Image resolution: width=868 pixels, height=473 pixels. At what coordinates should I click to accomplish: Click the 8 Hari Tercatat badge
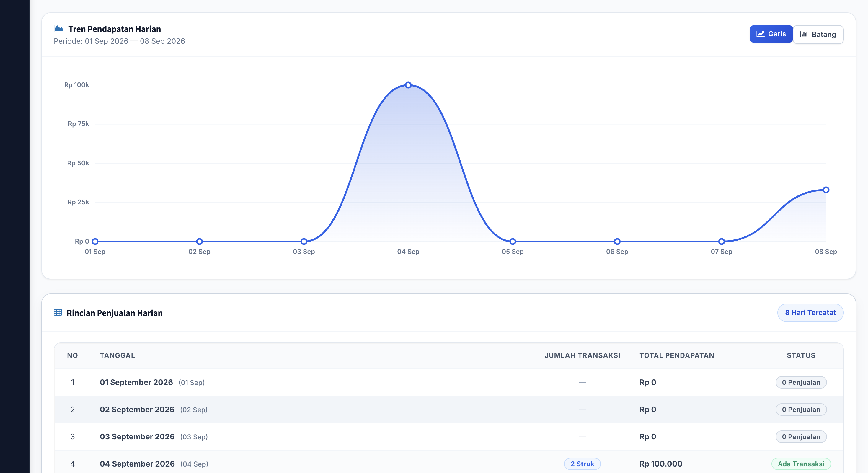pyautogui.click(x=810, y=313)
